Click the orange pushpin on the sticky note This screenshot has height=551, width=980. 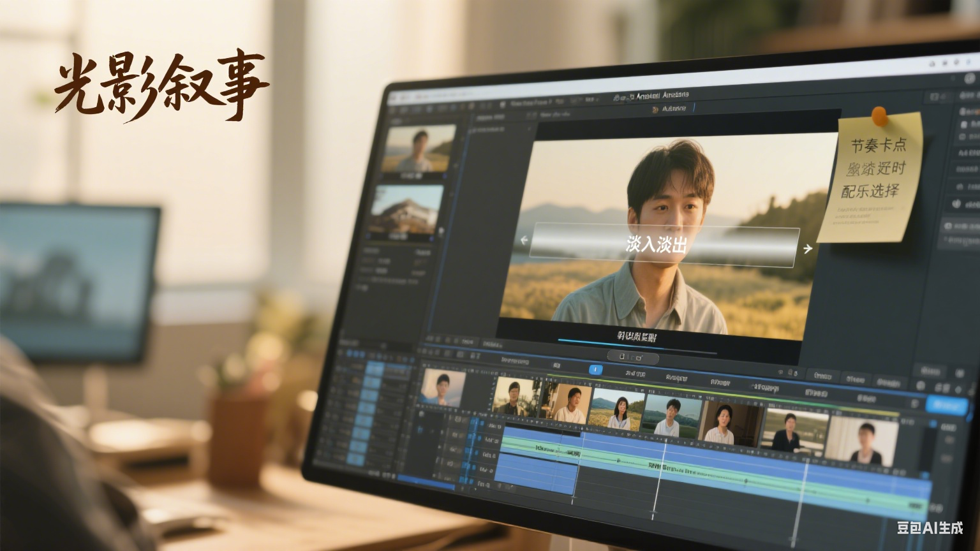(879, 115)
